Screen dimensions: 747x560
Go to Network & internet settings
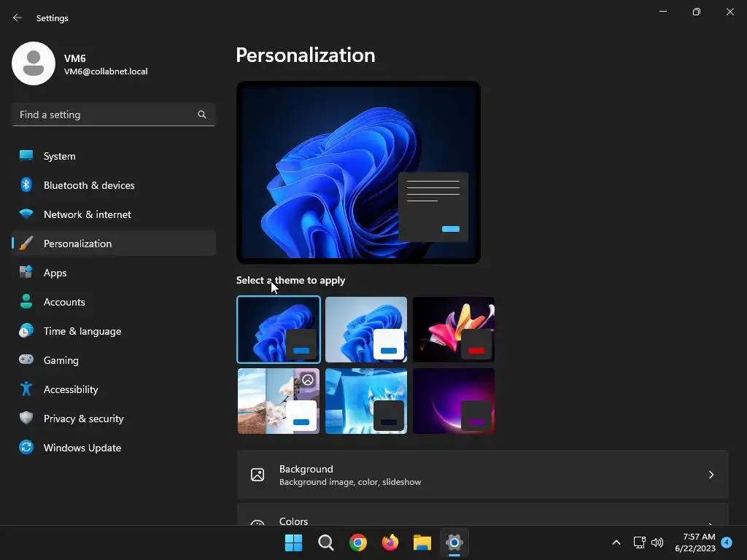point(114,214)
